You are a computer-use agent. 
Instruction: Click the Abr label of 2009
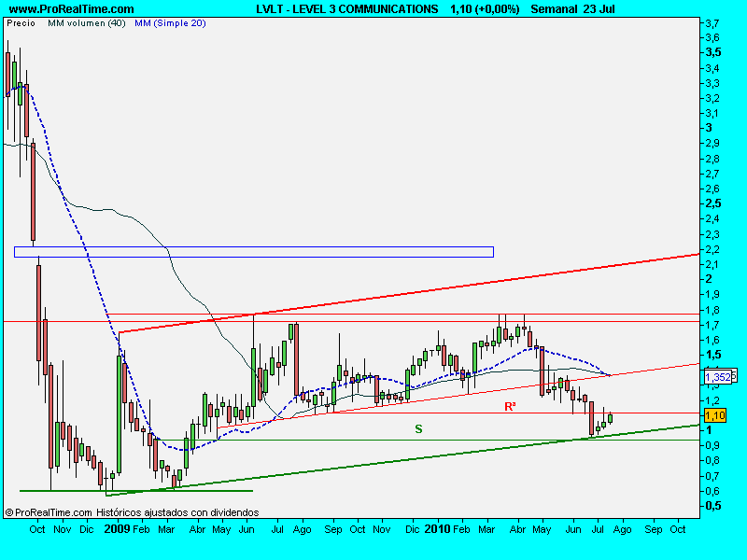197,529
